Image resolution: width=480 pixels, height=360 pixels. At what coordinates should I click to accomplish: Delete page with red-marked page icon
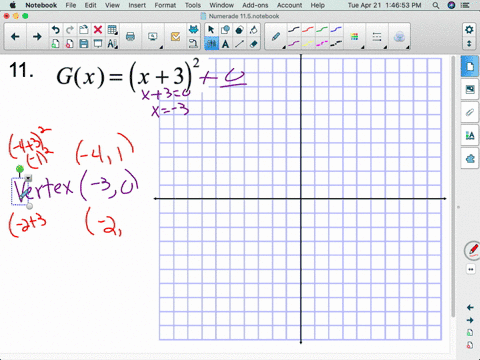[x=70, y=44]
